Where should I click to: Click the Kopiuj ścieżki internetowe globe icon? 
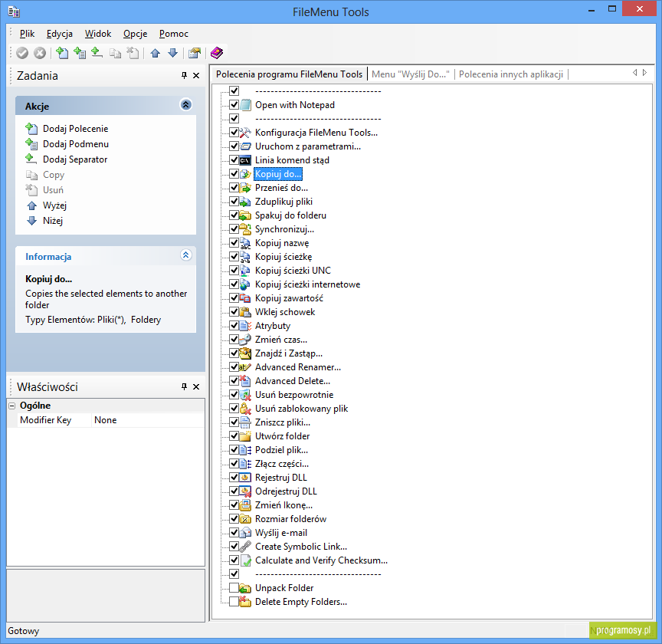pyautogui.click(x=245, y=284)
